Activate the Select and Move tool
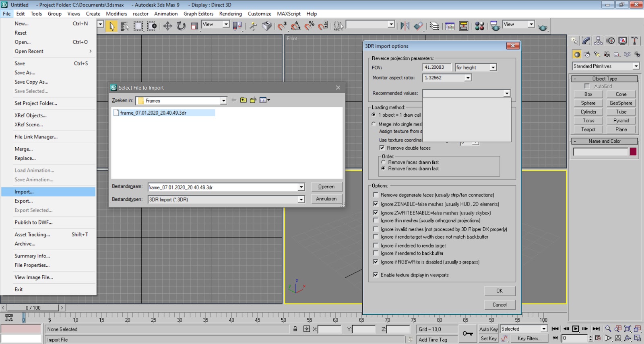The image size is (644, 344). click(x=167, y=26)
